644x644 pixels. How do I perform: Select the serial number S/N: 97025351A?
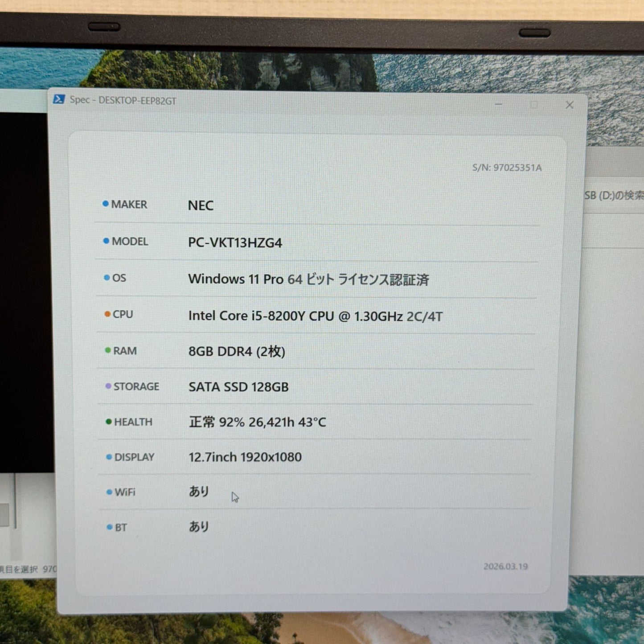click(507, 168)
